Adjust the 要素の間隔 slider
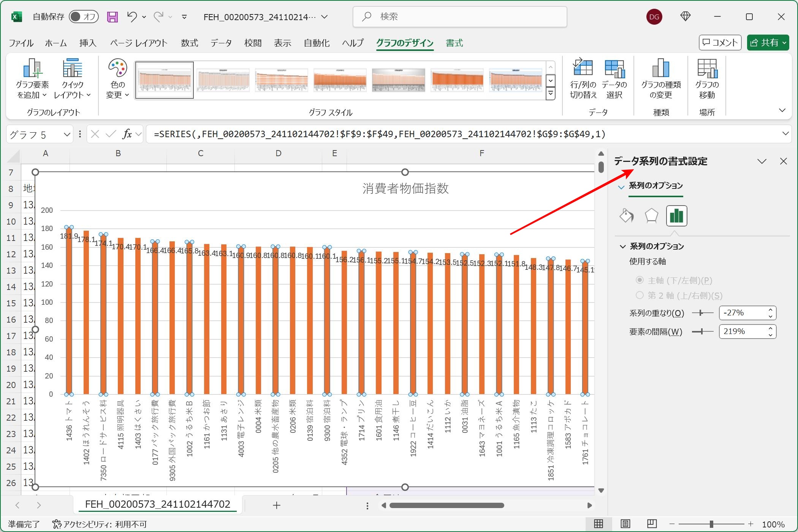This screenshot has height=532, width=798. (702, 331)
